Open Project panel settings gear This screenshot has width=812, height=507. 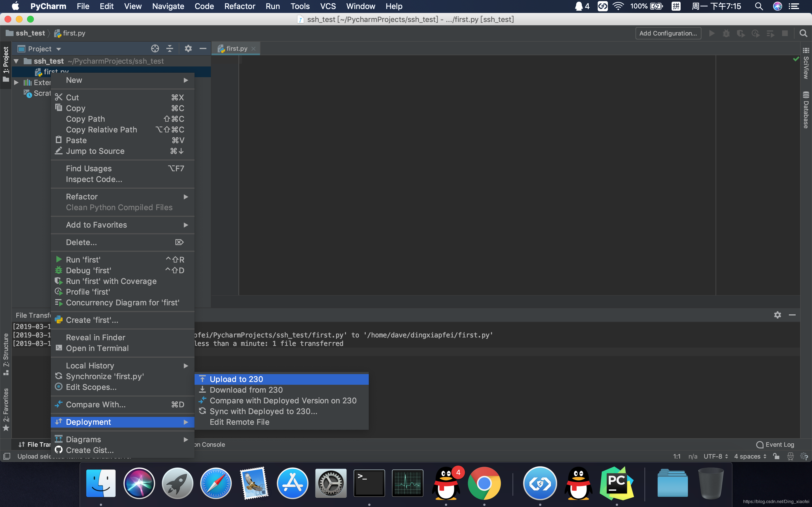188,49
